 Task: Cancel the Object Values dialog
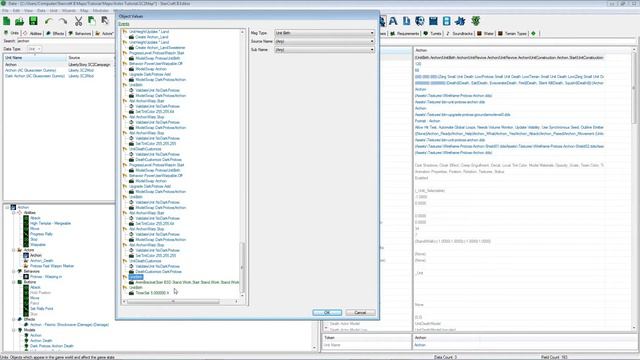point(360,312)
